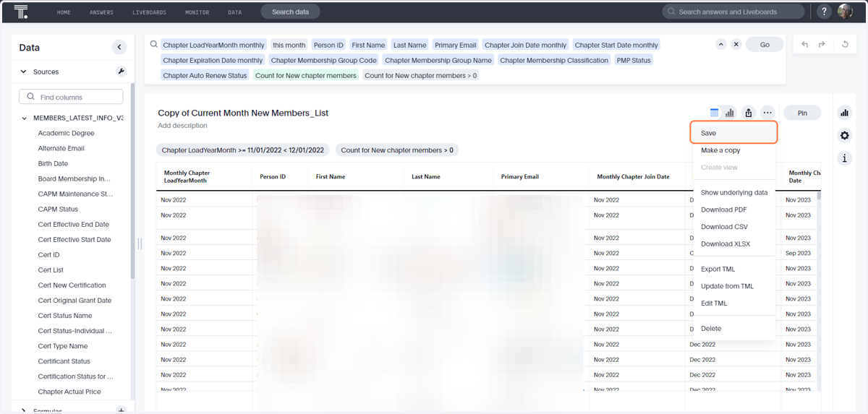Switch to table view icon
Viewport: 868px width, 414px height.
(x=714, y=113)
